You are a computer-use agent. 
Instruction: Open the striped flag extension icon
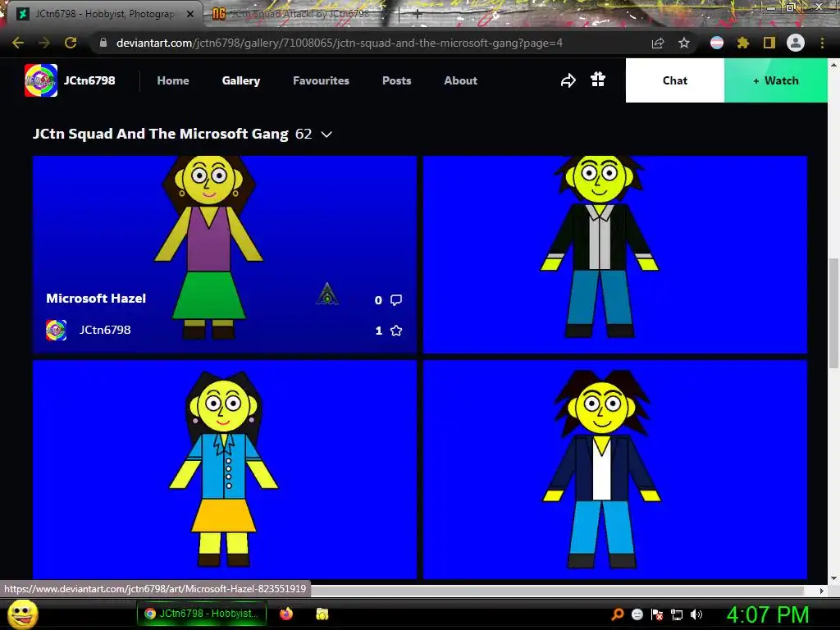coord(717,43)
